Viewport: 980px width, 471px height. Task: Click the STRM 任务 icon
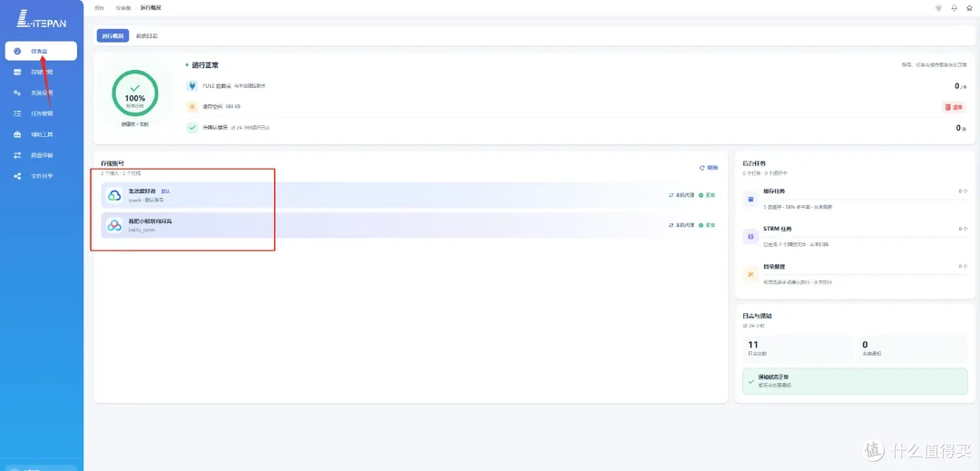tap(750, 237)
